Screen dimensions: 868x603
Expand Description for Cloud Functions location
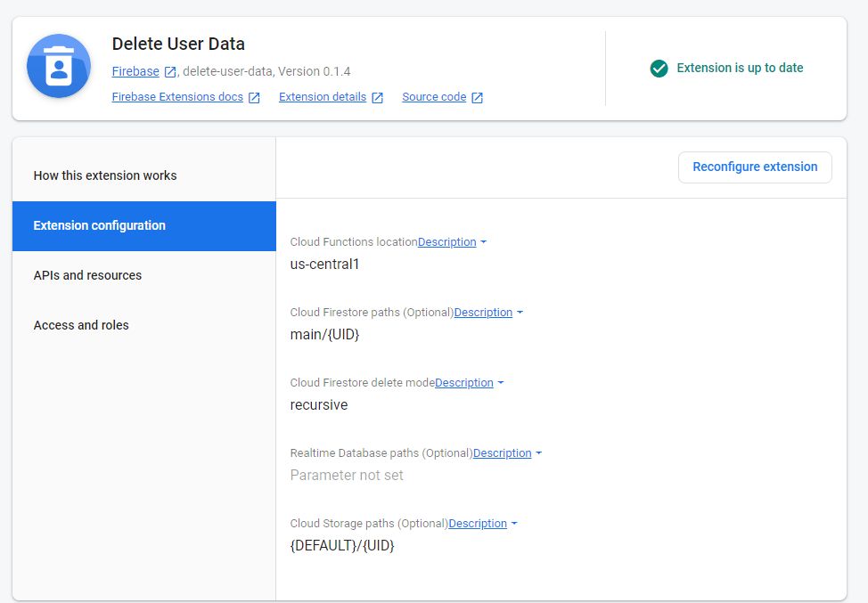tap(446, 241)
